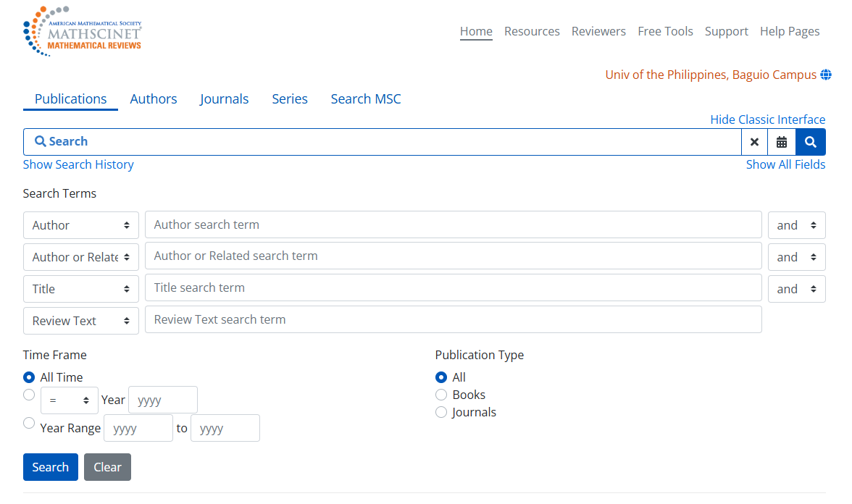This screenshot has height=504, width=852.
Task: Click the blue magnifying glass search icon
Action: coord(811,142)
